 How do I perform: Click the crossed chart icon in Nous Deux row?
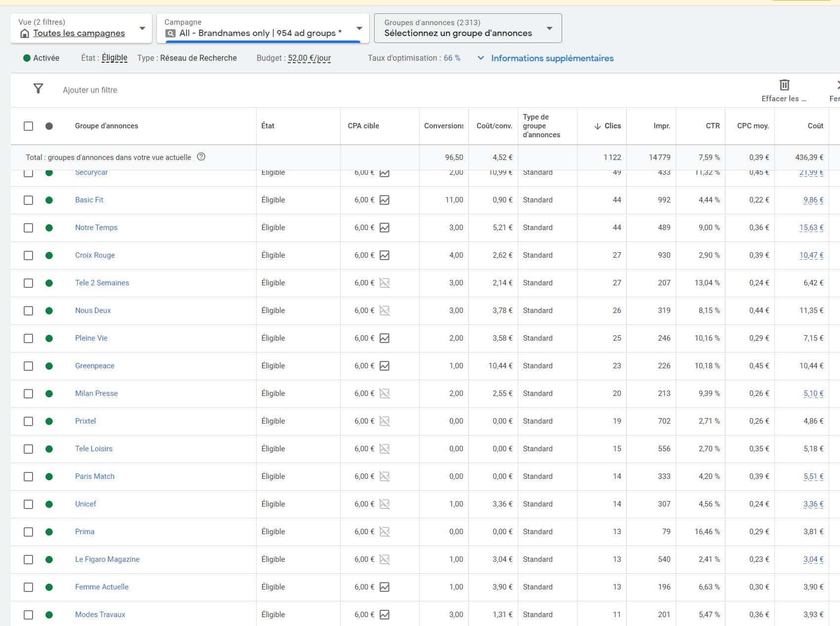coord(384,311)
